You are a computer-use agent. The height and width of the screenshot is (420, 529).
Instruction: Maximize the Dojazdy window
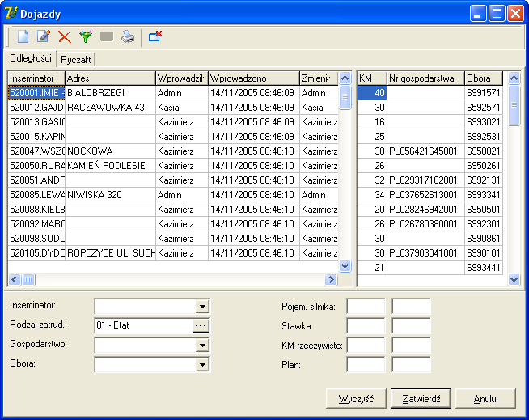497,14
